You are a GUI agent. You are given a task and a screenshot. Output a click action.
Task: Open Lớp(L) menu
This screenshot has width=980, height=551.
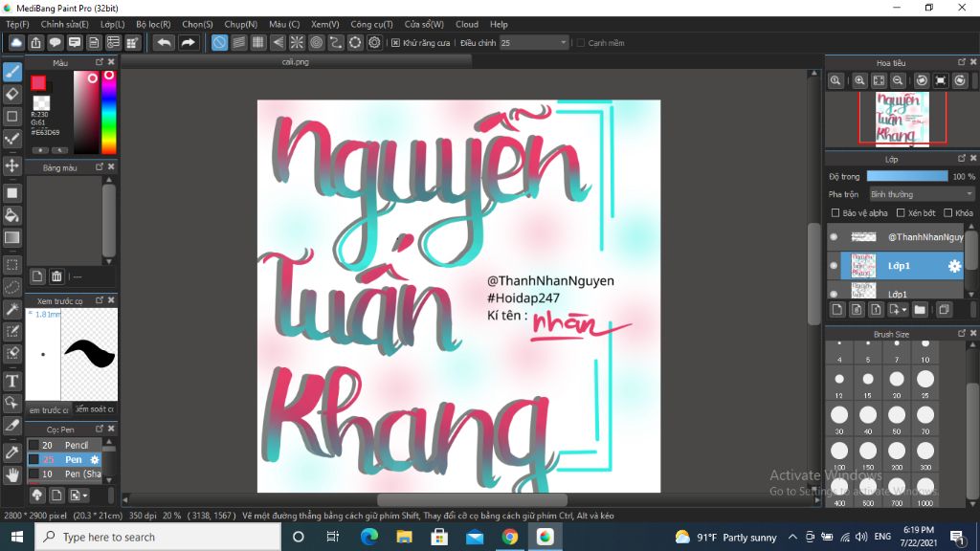tap(113, 24)
